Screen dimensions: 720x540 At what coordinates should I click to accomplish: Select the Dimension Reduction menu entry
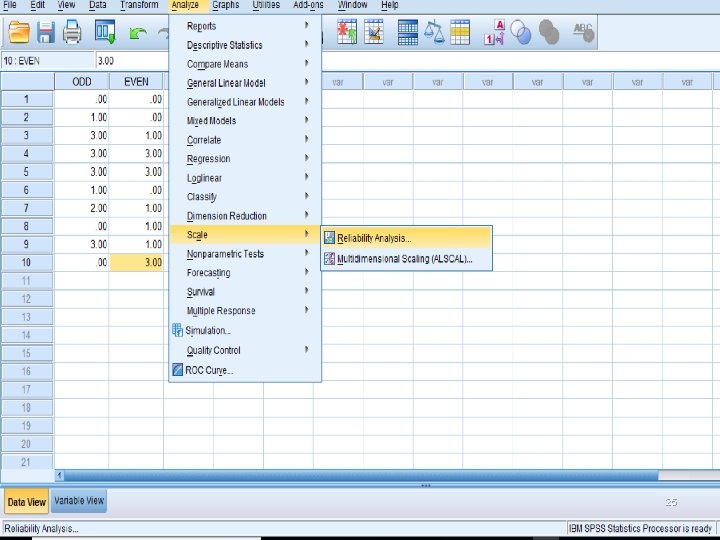pos(245,216)
